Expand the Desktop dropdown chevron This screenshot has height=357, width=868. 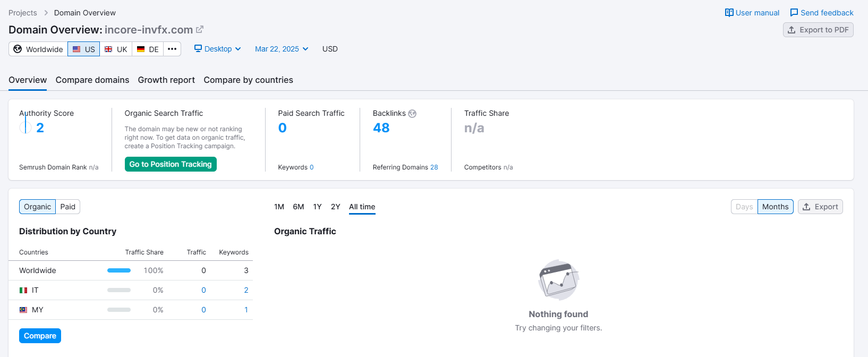coord(238,49)
